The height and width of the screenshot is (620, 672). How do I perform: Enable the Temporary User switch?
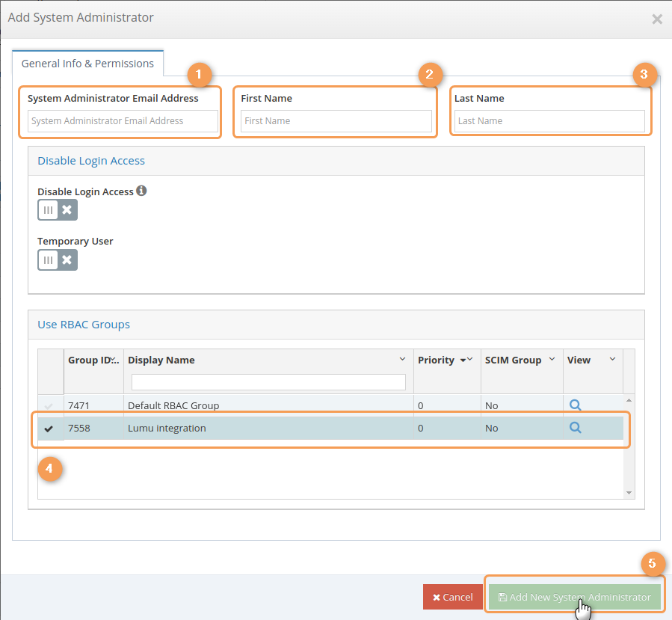click(58, 260)
